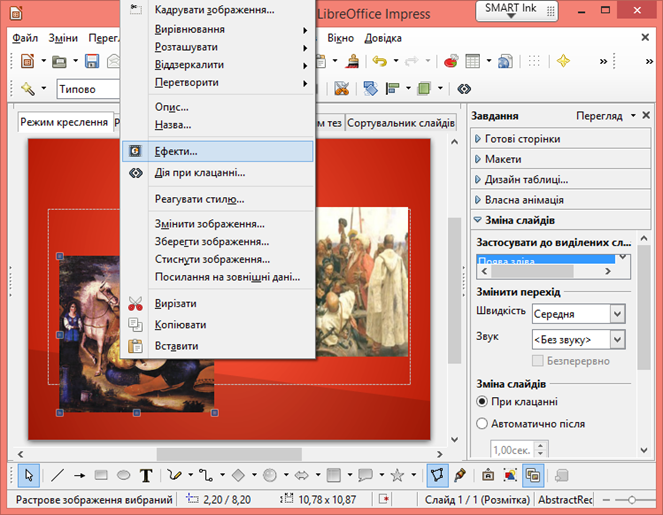Click the slide horizontal scrollbar
Image resolution: width=663 pixels, height=515 pixels.
point(230,454)
